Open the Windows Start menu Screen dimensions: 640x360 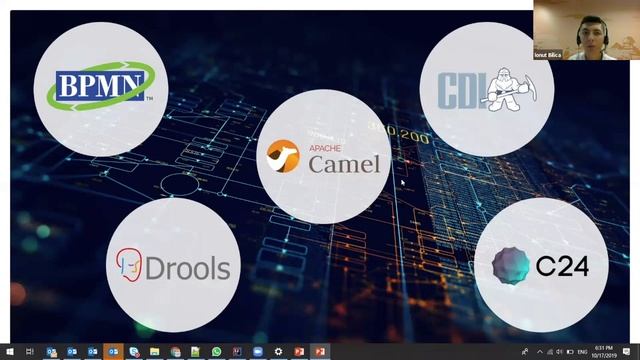[9, 351]
